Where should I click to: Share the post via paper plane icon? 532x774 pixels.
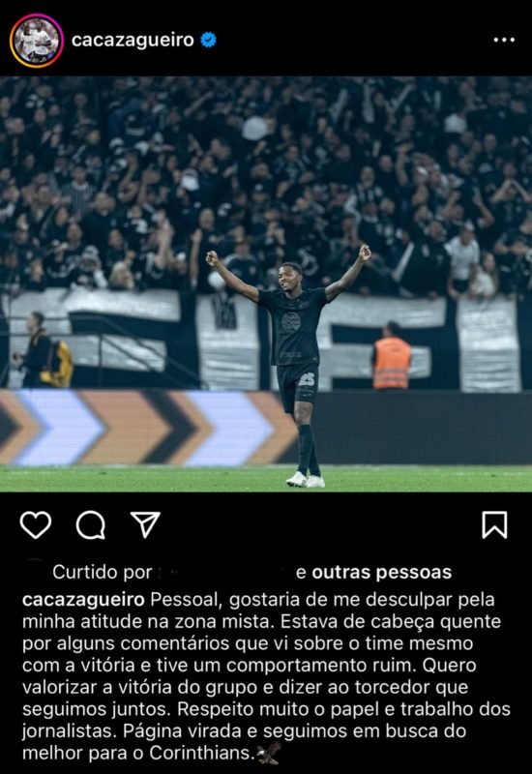[x=145, y=524]
